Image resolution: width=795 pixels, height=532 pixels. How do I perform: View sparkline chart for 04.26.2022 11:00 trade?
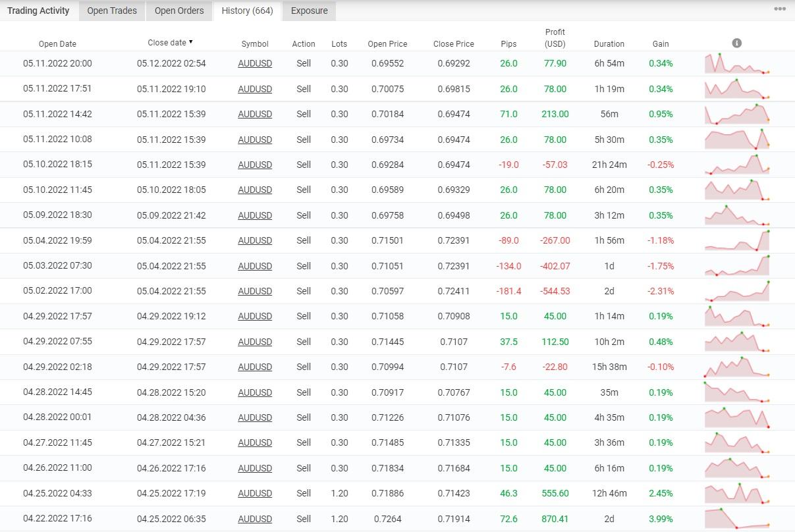[x=737, y=468]
